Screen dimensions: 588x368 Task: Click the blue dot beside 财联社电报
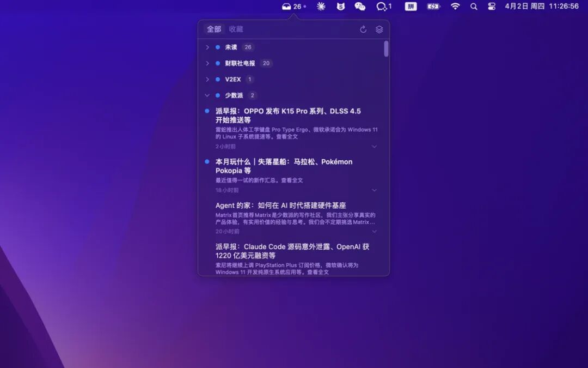tap(217, 63)
